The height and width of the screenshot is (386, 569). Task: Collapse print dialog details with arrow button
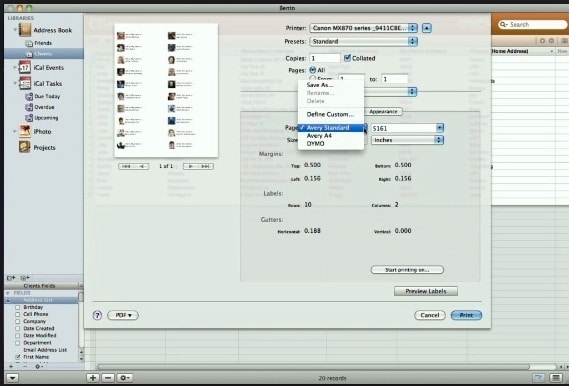tap(427, 28)
